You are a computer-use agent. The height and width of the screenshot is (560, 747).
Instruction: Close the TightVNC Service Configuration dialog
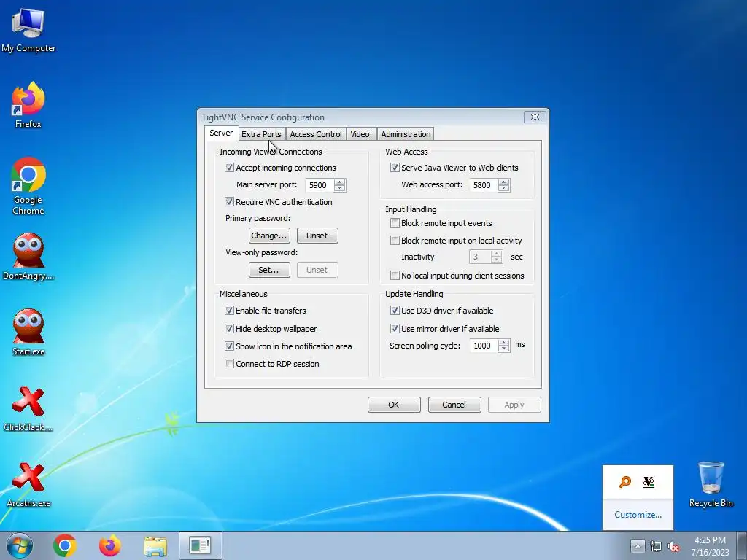point(535,117)
